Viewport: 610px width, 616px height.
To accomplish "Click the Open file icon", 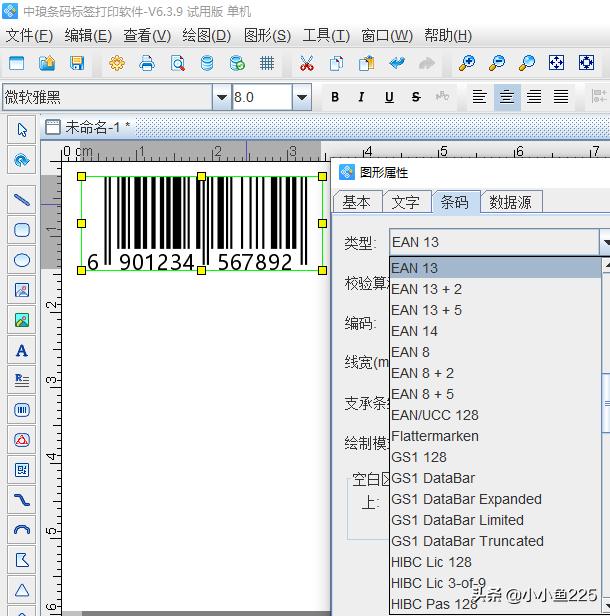I will click(x=47, y=63).
